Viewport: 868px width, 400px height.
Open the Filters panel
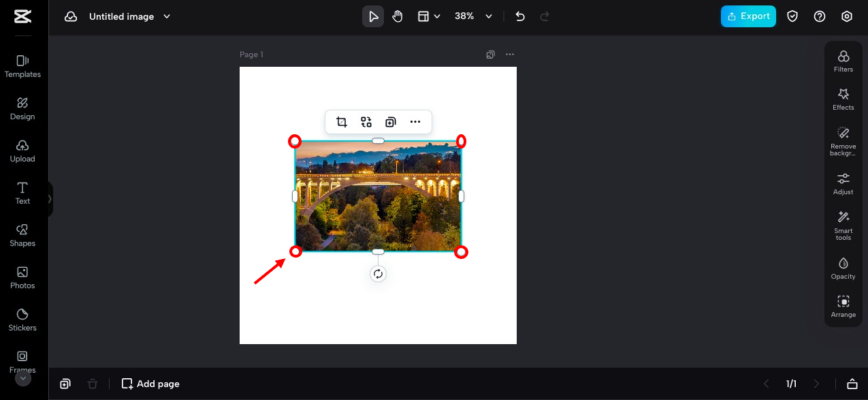[843, 61]
